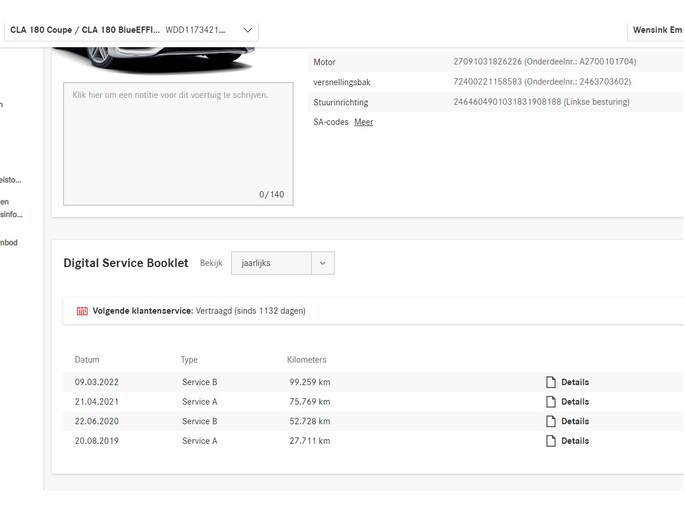This screenshot has height=514, width=685.
Task: Click the Datum column header
Action: click(x=87, y=360)
